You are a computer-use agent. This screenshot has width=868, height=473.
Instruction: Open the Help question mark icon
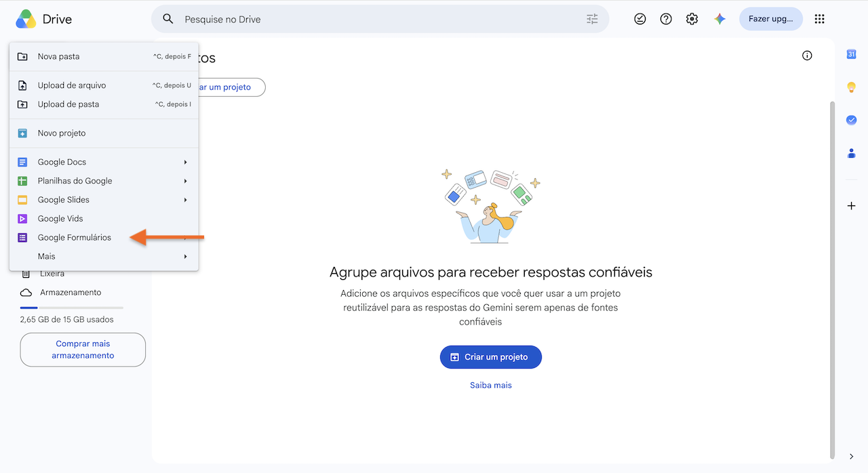coord(666,19)
